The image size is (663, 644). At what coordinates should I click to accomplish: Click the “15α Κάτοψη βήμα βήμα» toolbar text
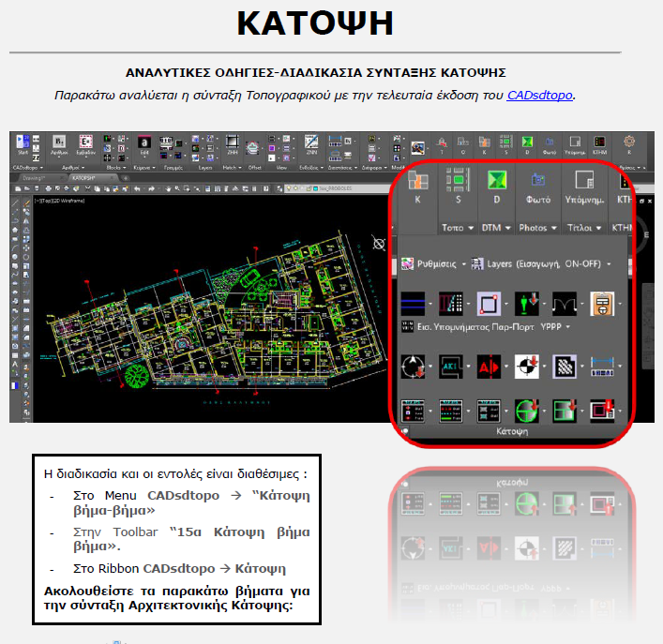(x=191, y=539)
